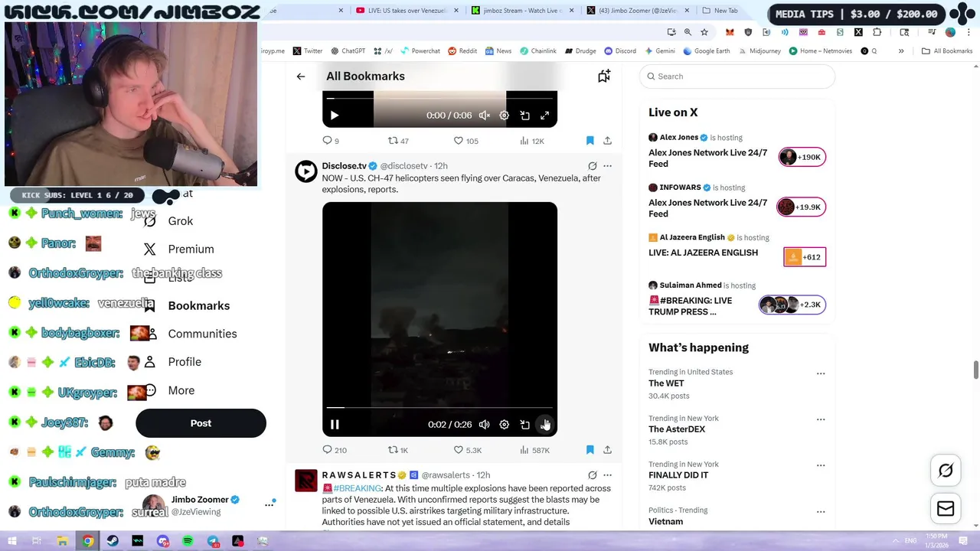Open the Drudge bookmark in bookmarks bar
980x551 pixels.
coord(580,51)
